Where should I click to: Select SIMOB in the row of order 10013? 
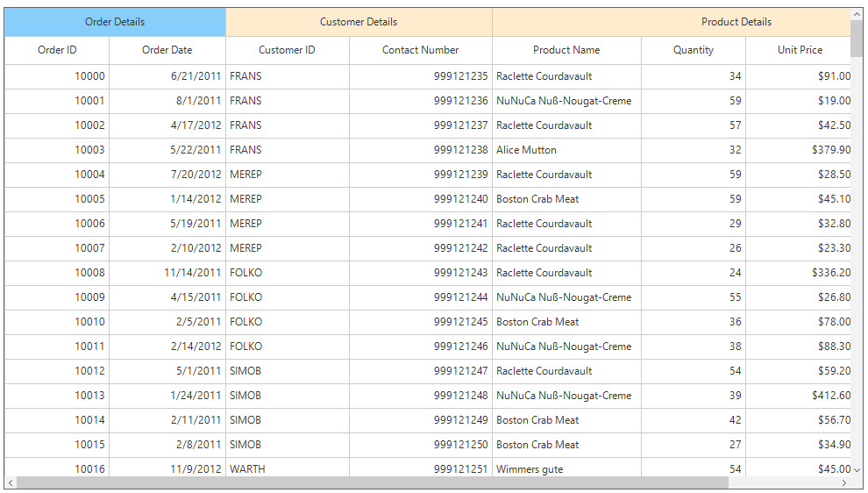pos(288,396)
